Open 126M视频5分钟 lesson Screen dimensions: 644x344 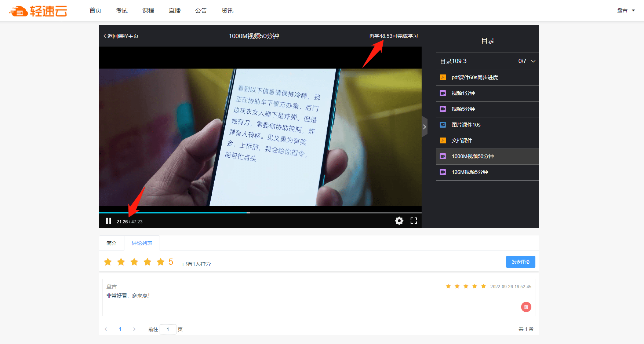487,172
